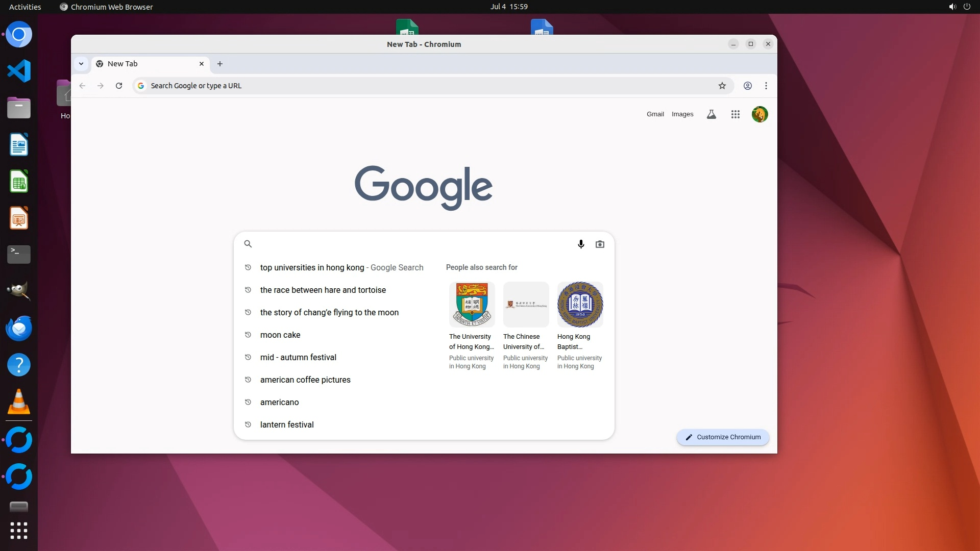
Task: Click the voice search microphone icon
Action: [580, 244]
